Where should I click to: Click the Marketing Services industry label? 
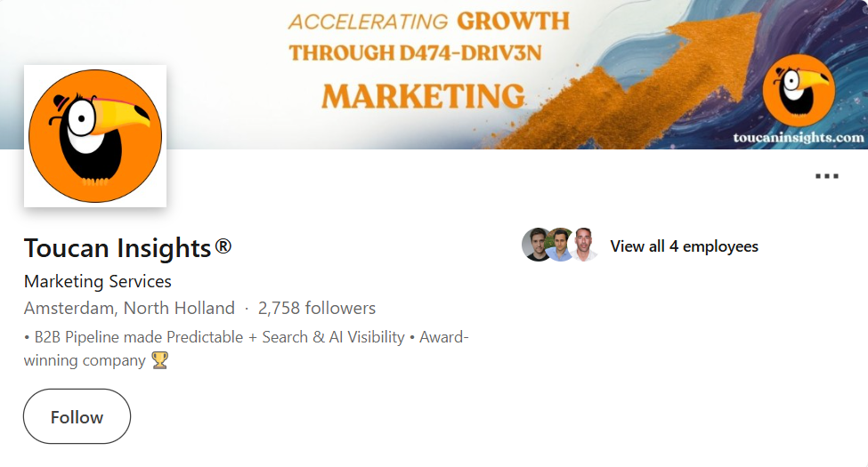point(98,281)
